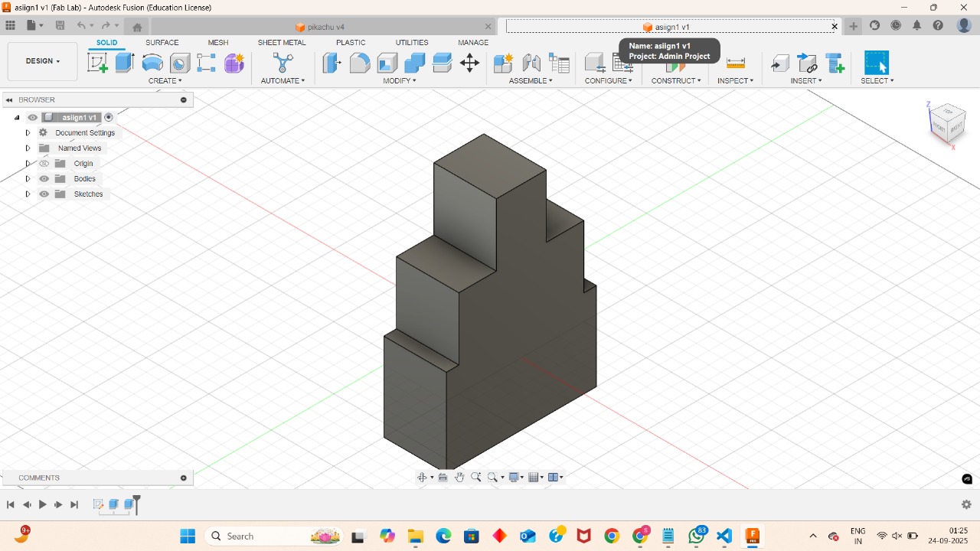980x551 pixels.
Task: Open the DESIGN workspace switcher
Action: point(42,61)
